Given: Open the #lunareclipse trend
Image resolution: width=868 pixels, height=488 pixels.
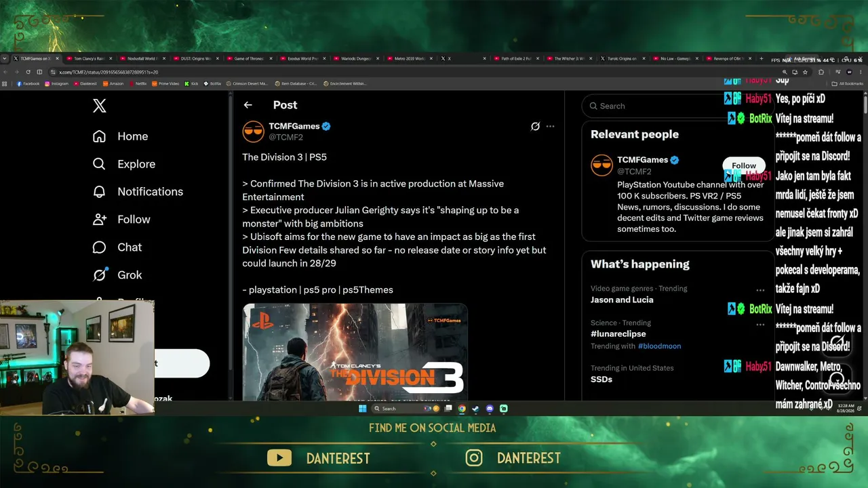Looking at the screenshot, I should [x=618, y=334].
